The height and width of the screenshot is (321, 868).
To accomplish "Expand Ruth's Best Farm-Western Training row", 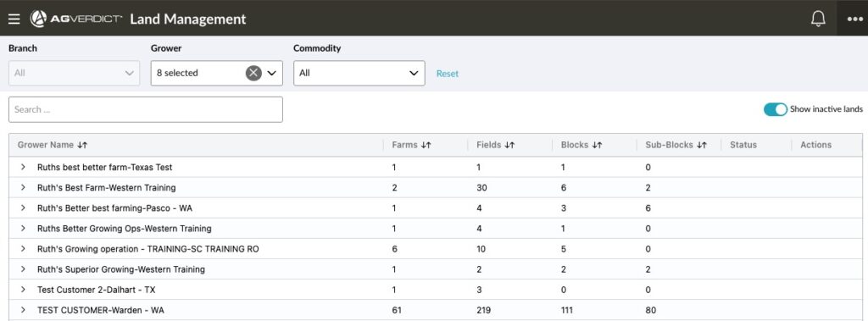I will 23,188.
